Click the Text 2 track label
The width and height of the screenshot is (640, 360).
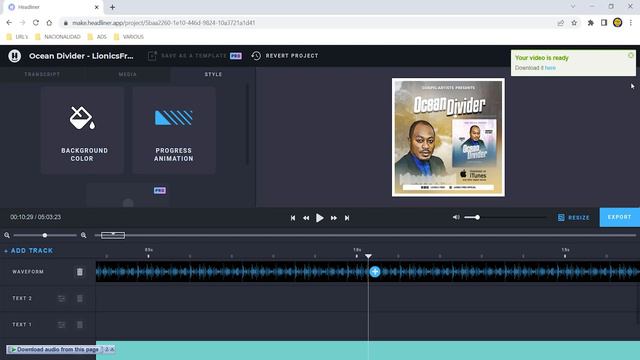[22, 298]
